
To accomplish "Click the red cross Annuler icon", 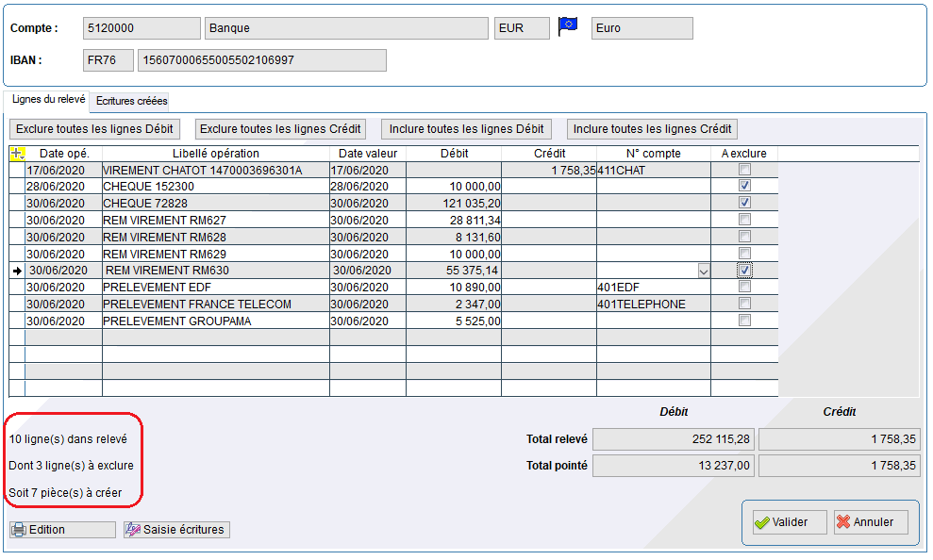I will [x=843, y=522].
